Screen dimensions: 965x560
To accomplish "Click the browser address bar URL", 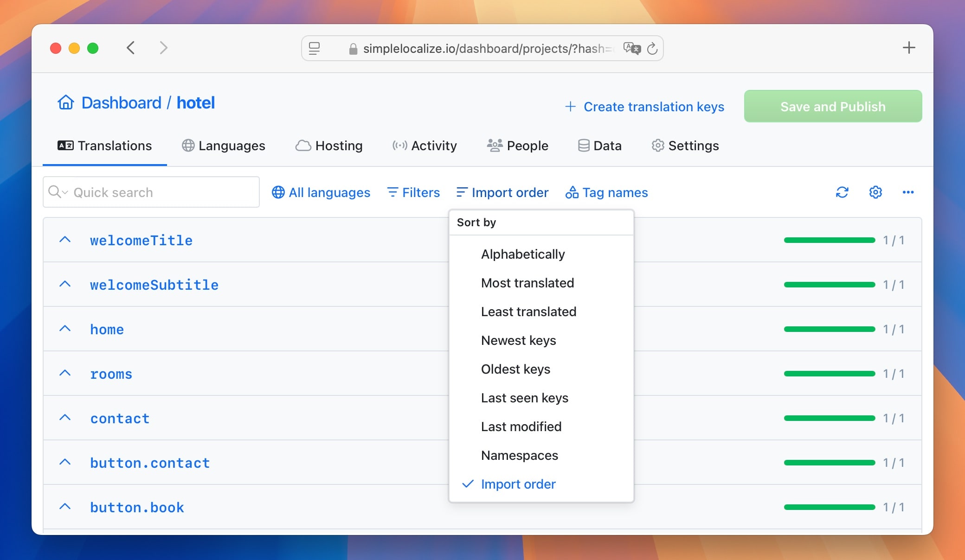I will (x=489, y=49).
